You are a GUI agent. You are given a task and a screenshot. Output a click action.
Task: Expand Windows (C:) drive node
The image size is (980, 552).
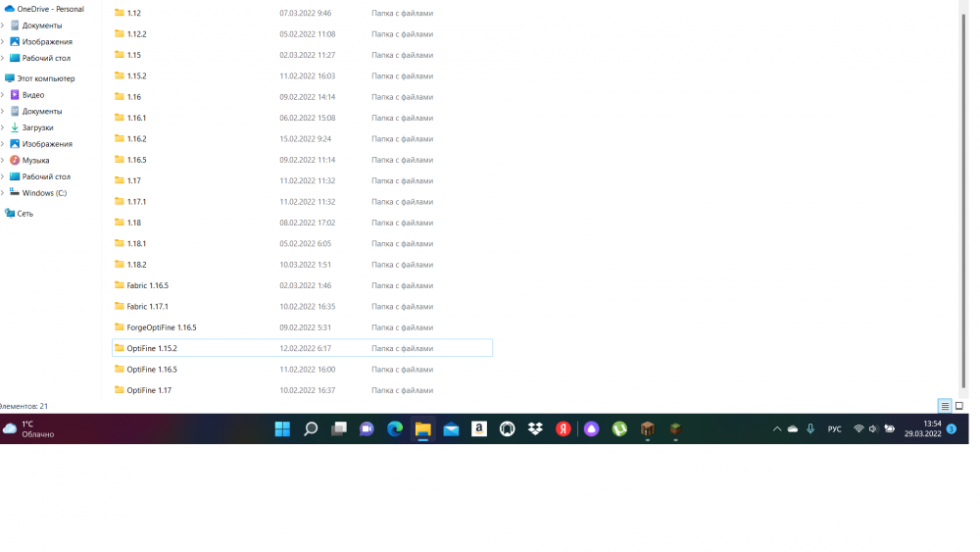(3, 193)
